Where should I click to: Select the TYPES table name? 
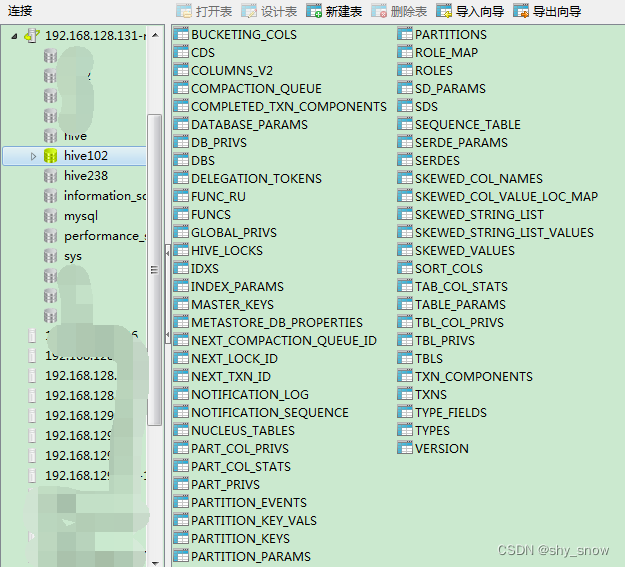[x=432, y=431]
